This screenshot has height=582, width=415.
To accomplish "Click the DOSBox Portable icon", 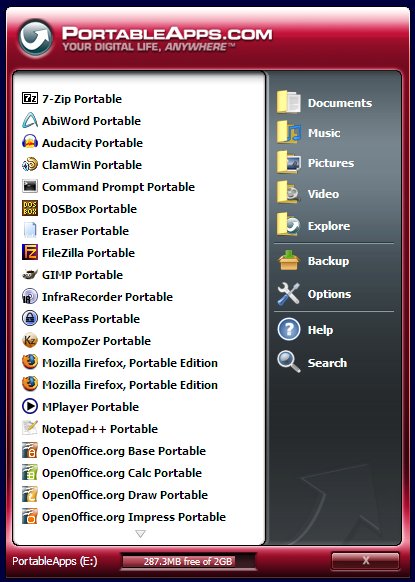I will coord(30,209).
